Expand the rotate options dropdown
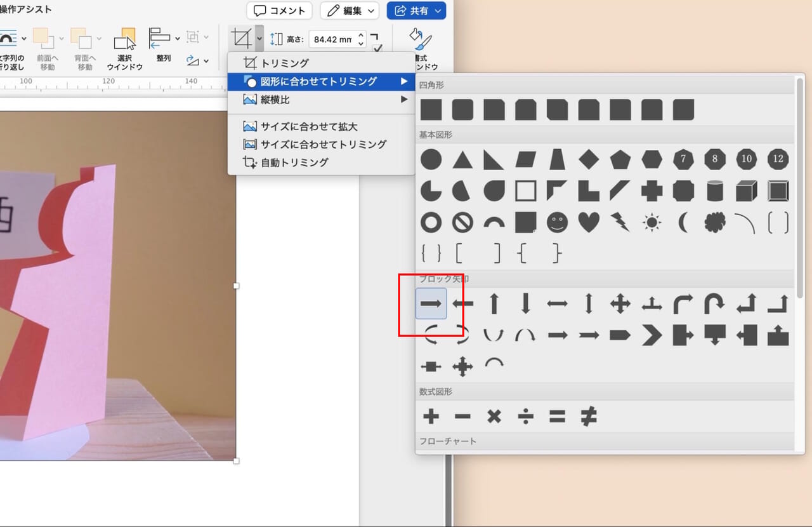This screenshot has width=812, height=527. [x=205, y=61]
